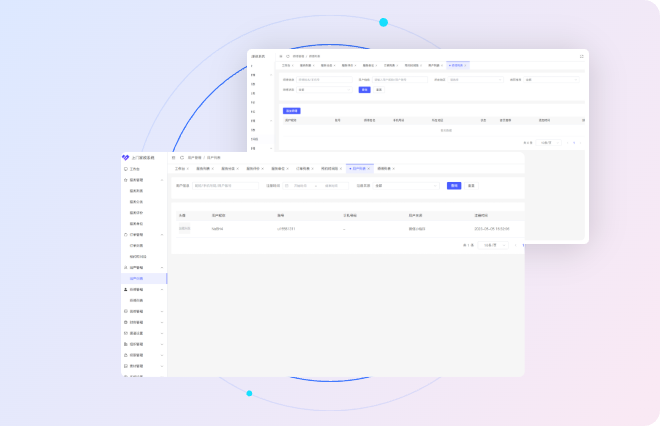Click the sidebar collapse icon in front window
This screenshot has width=660, height=426.
pos(173,158)
